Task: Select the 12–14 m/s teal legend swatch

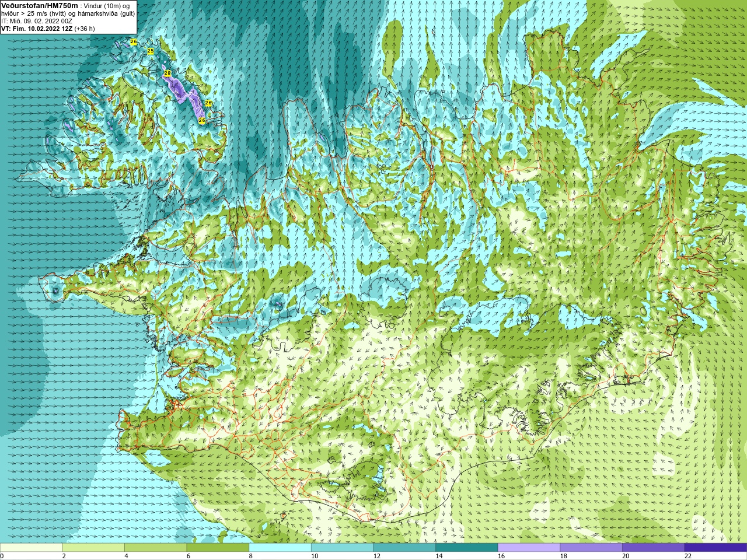Action: (404, 548)
